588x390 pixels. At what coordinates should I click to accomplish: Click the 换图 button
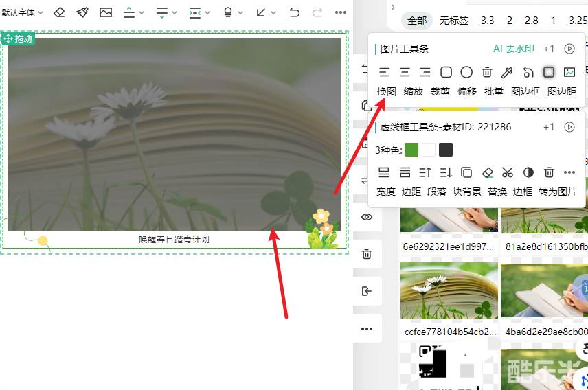[x=386, y=91]
